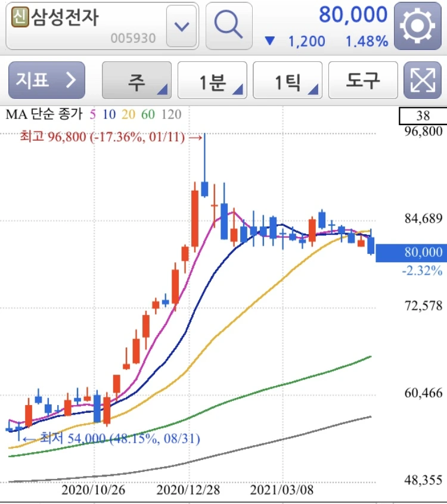Click the -2.32% change label

pyautogui.click(x=422, y=270)
